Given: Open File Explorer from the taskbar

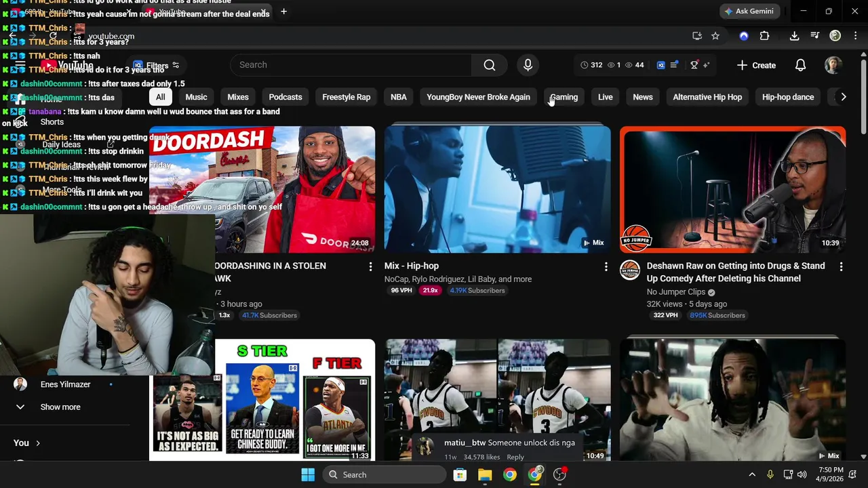Looking at the screenshot, I should [484, 474].
